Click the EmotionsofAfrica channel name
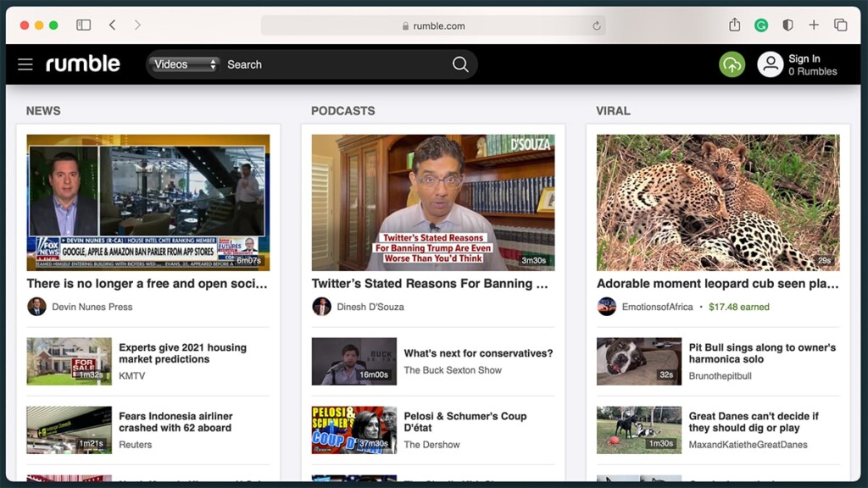 [x=657, y=307]
